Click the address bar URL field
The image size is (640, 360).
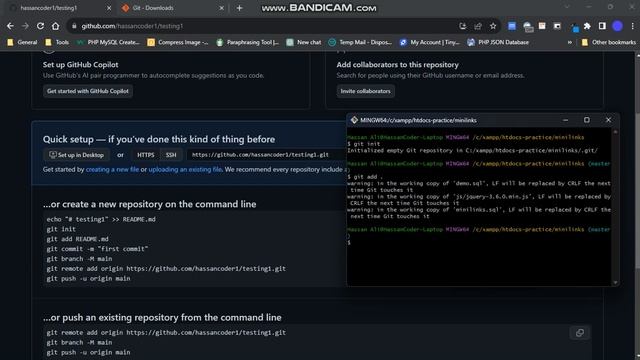pyautogui.click(x=261, y=26)
